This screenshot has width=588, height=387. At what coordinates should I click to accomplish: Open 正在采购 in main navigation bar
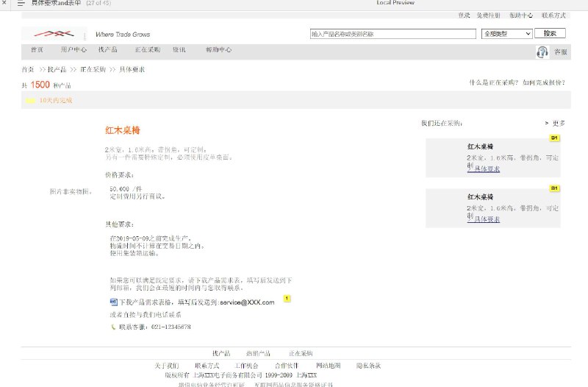pyautogui.click(x=148, y=49)
